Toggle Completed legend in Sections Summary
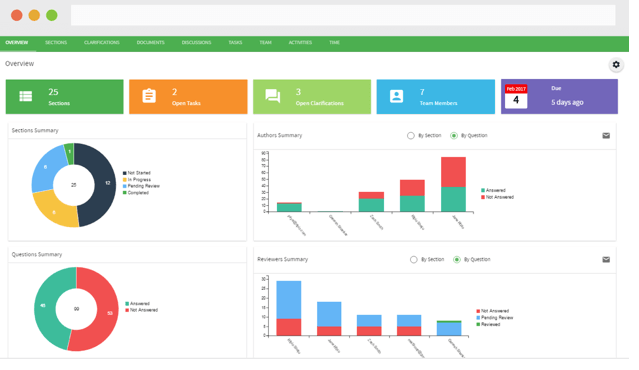 pos(136,193)
